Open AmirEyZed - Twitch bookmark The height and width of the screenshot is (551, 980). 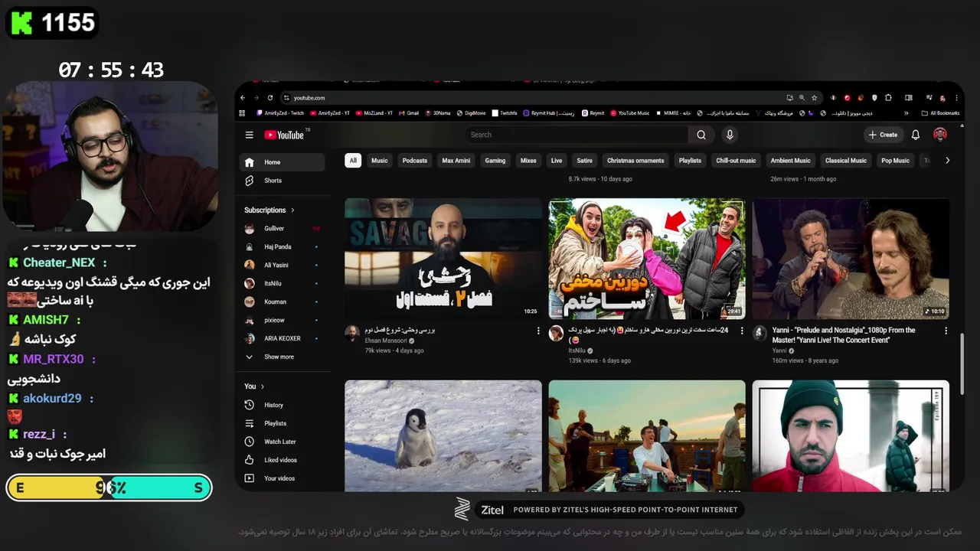(280, 113)
